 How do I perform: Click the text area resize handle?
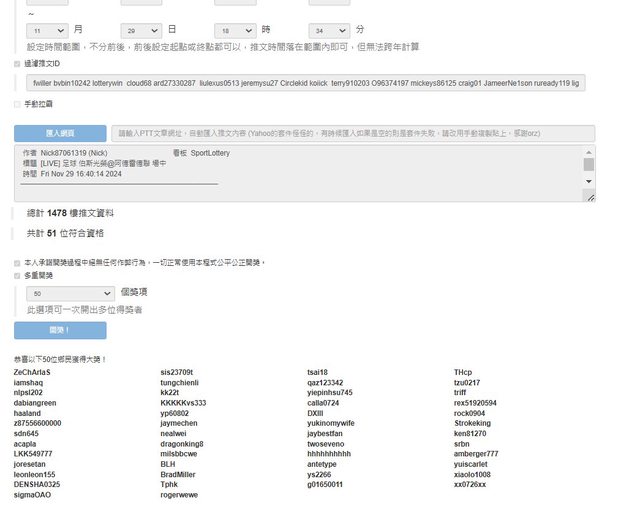592,198
